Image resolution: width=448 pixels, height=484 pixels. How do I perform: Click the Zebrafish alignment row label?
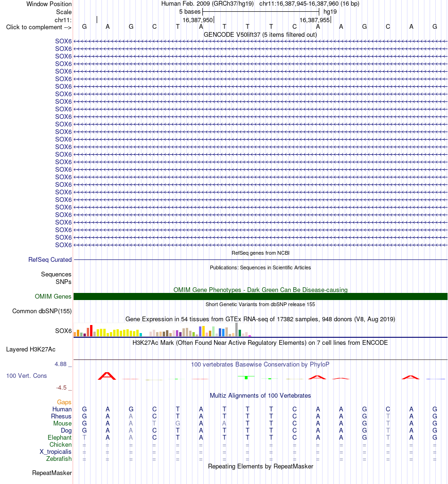coord(59,459)
